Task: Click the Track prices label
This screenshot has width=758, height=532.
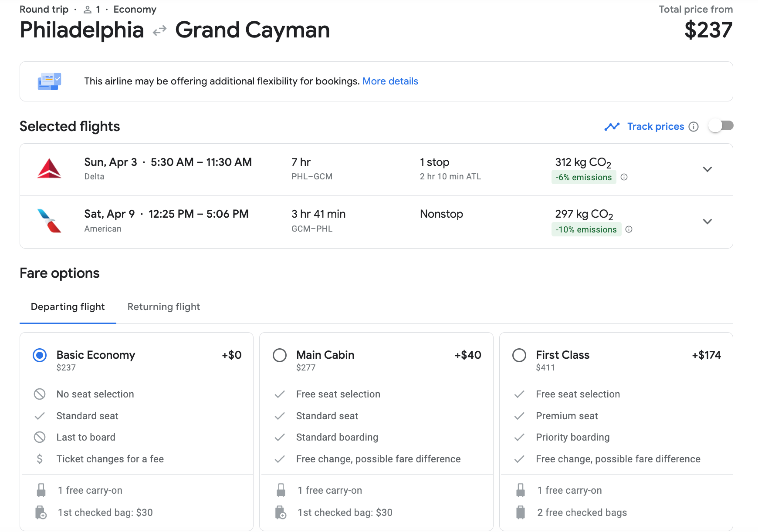Action: (x=655, y=127)
